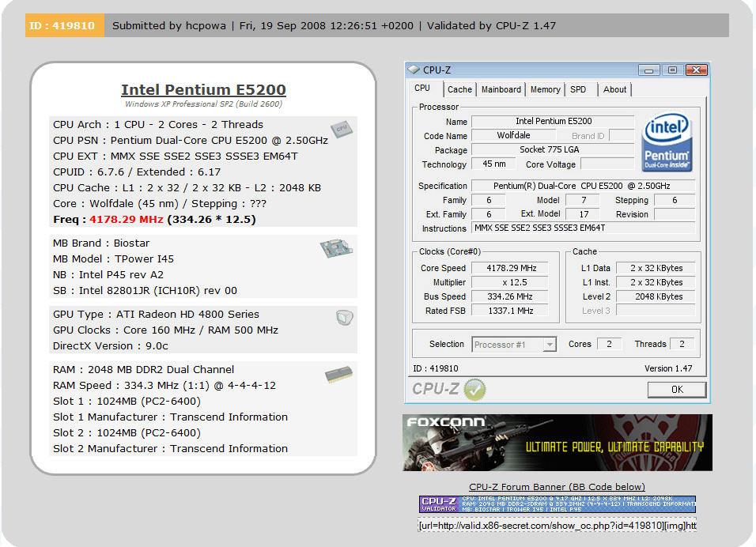Click the RAM Speed 334.3 MHz line
The image size is (756, 547).
click(164, 386)
